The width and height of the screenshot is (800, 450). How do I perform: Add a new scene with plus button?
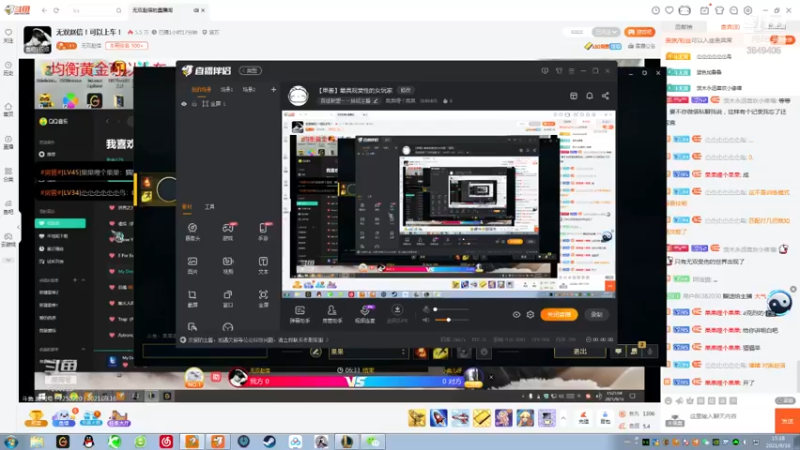273,90
